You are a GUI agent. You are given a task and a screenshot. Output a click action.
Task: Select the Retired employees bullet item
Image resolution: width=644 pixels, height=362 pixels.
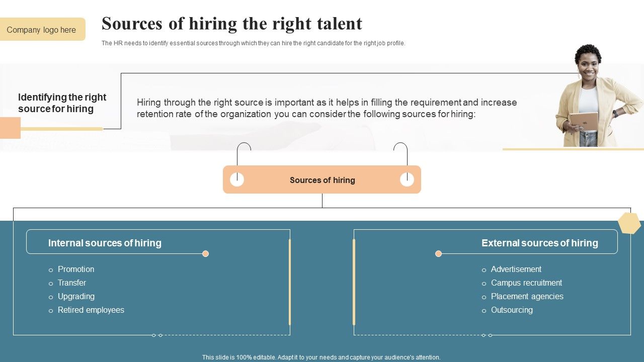[91, 310]
